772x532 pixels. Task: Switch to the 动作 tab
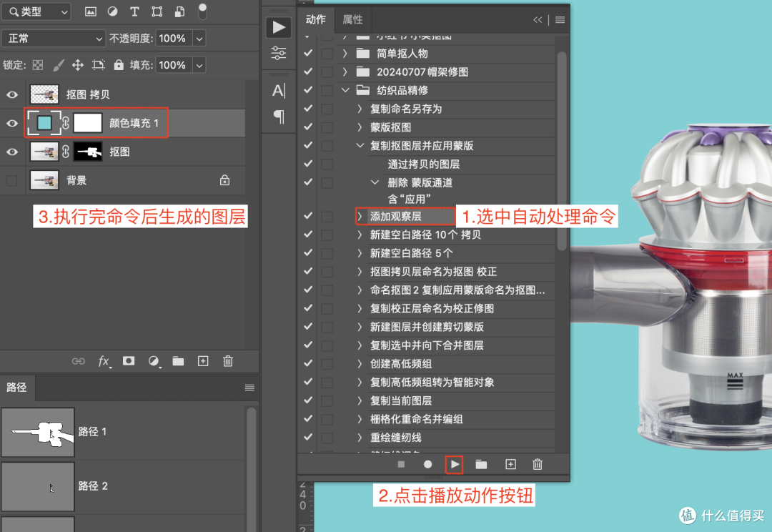(316, 19)
